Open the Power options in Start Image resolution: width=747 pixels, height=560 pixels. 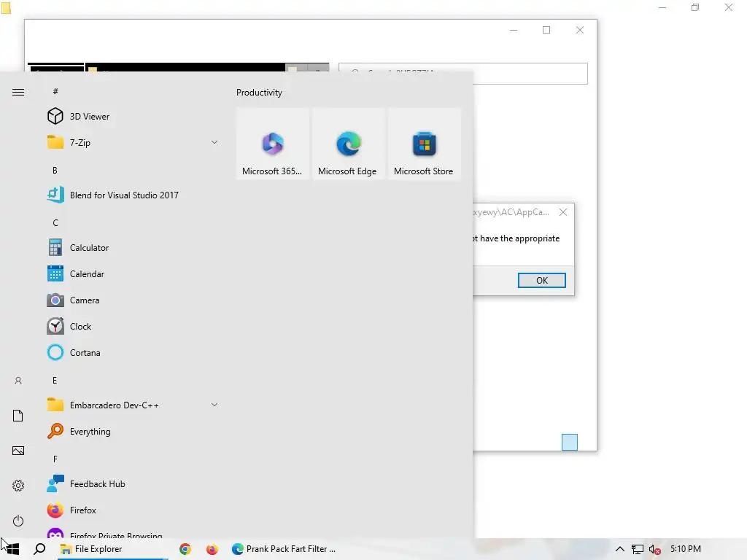pos(18,521)
